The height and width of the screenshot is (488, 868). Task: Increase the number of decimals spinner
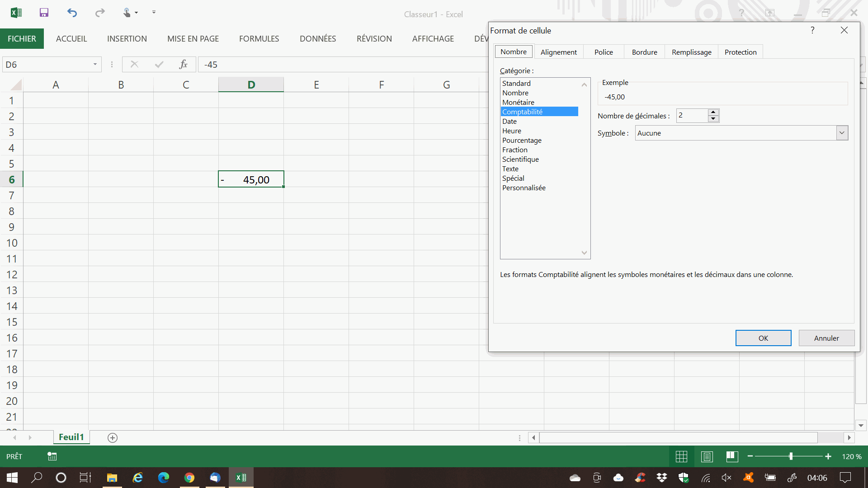click(x=713, y=112)
